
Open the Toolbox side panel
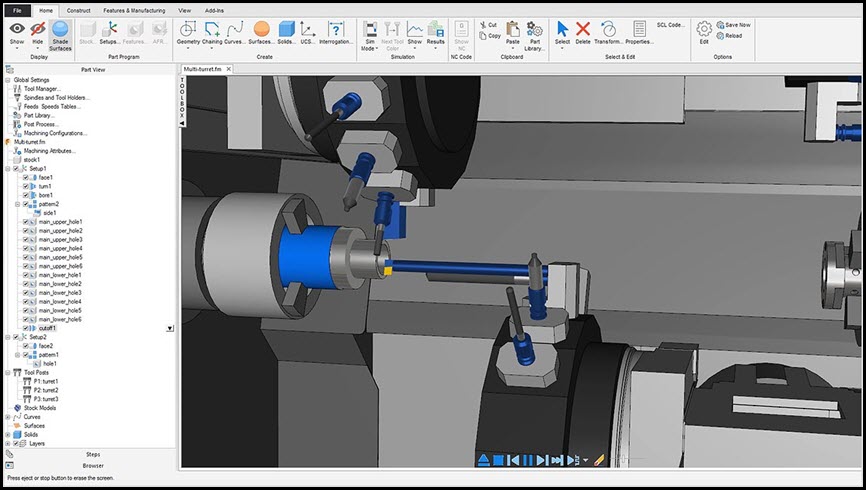(x=182, y=101)
